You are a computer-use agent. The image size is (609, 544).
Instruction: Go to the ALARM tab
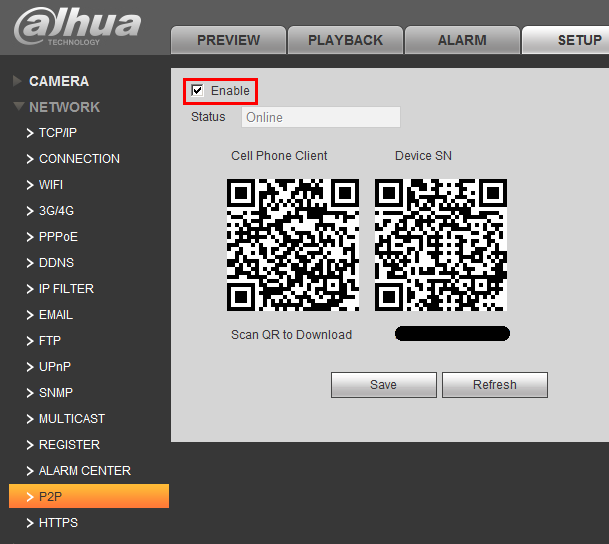tap(462, 40)
